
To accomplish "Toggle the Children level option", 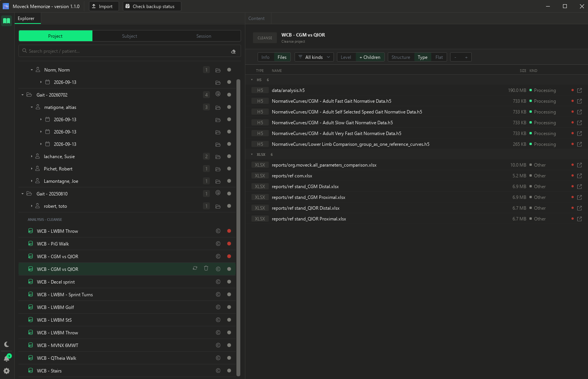I will (x=370, y=57).
